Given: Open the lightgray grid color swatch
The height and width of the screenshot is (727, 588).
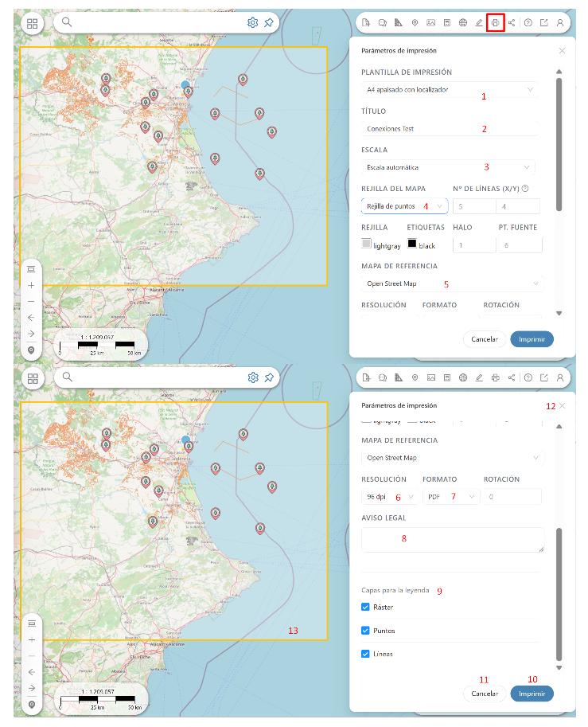Looking at the screenshot, I should [366, 244].
